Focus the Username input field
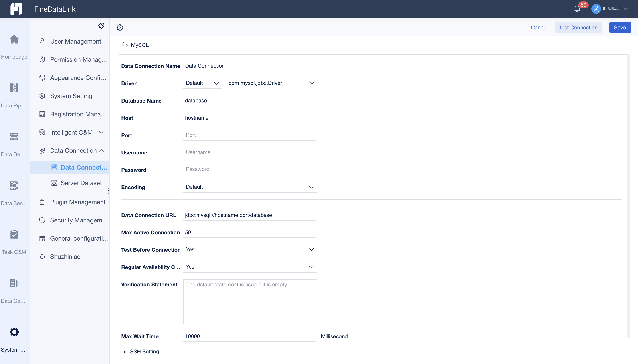The width and height of the screenshot is (638, 364). (x=250, y=152)
